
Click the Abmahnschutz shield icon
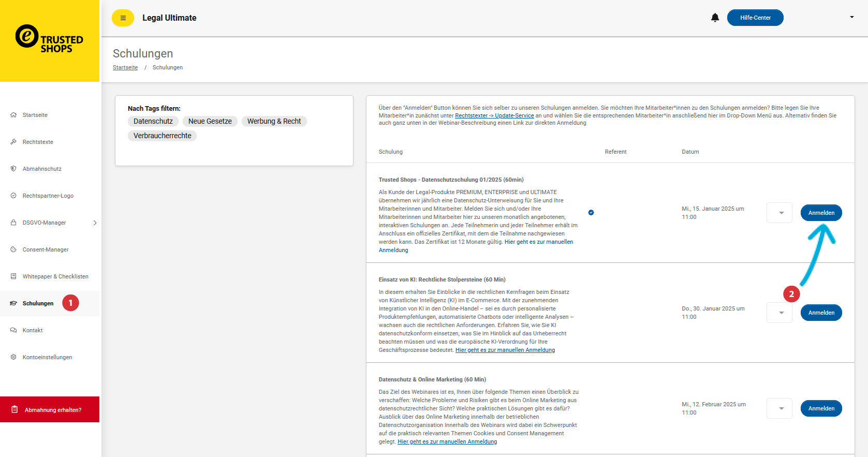(13, 169)
